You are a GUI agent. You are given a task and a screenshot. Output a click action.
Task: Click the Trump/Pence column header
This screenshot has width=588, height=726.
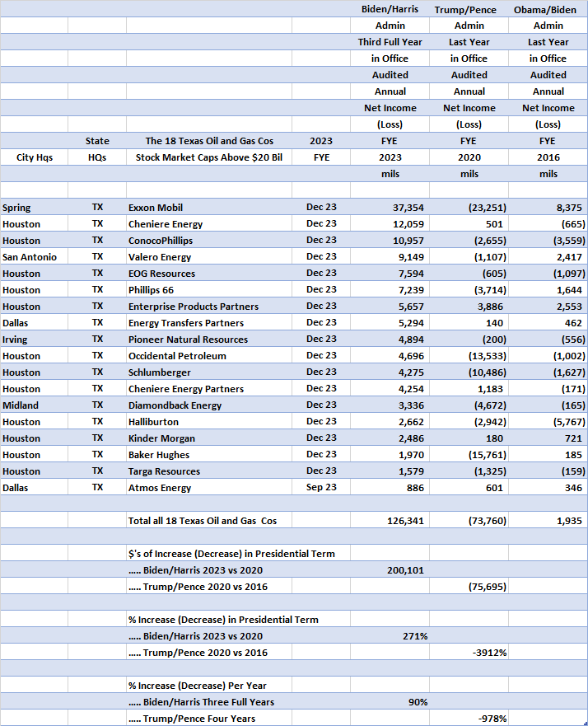click(x=469, y=9)
